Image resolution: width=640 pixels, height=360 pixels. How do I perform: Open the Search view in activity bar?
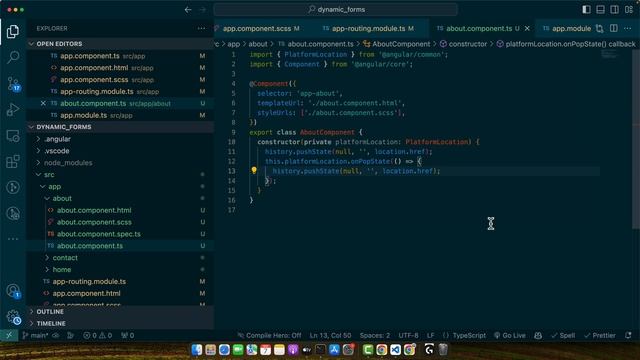click(x=13, y=57)
